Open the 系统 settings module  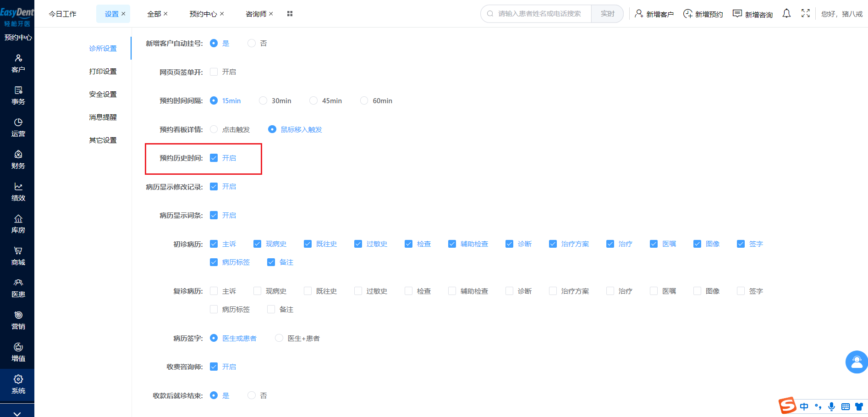pos(18,384)
